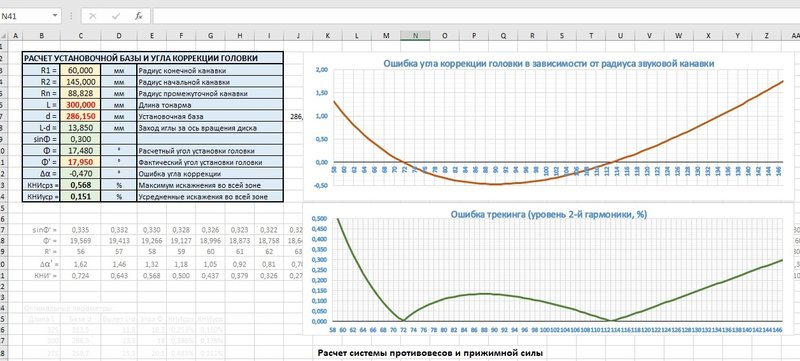Select all cells via corner triangle

4,36
